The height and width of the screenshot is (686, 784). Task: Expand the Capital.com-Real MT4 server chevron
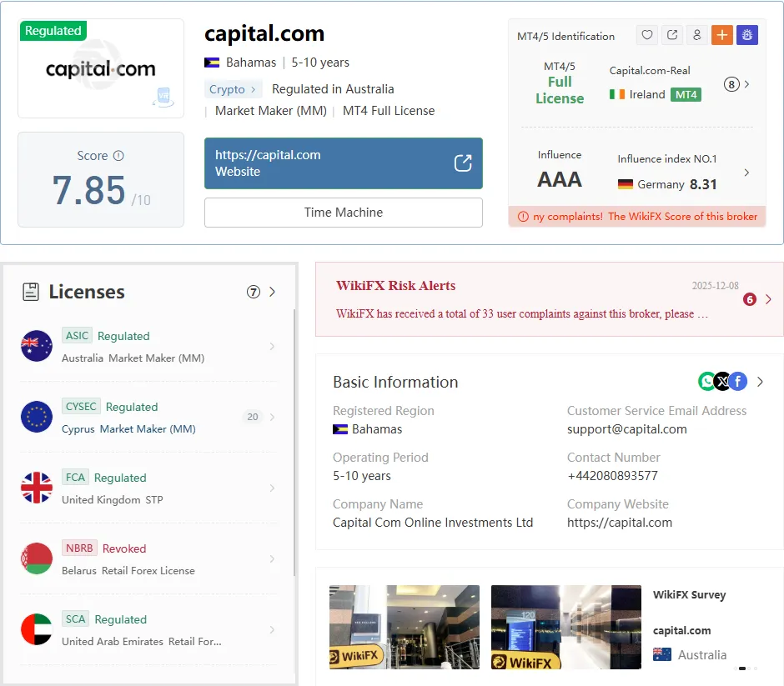746,84
